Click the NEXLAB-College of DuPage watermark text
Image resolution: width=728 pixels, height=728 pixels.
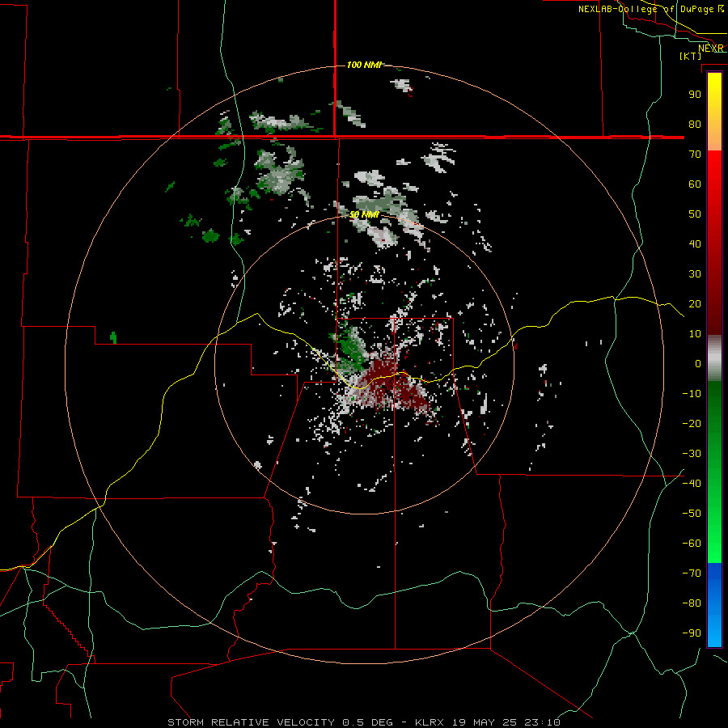[x=650, y=9]
